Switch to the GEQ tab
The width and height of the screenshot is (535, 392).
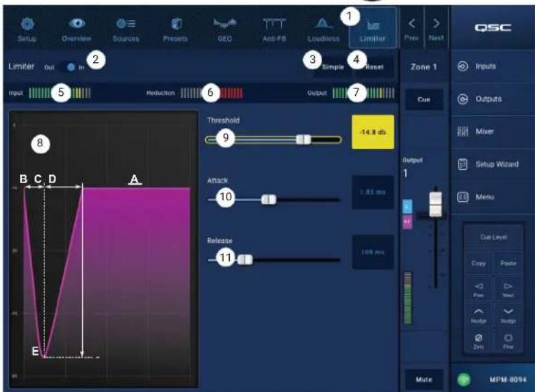pyautogui.click(x=225, y=29)
